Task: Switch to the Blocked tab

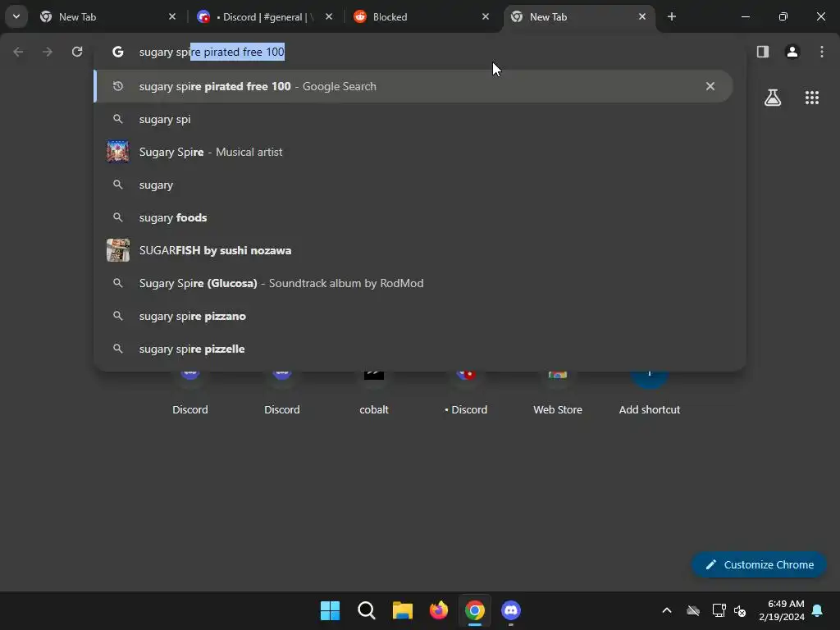Action: click(421, 16)
